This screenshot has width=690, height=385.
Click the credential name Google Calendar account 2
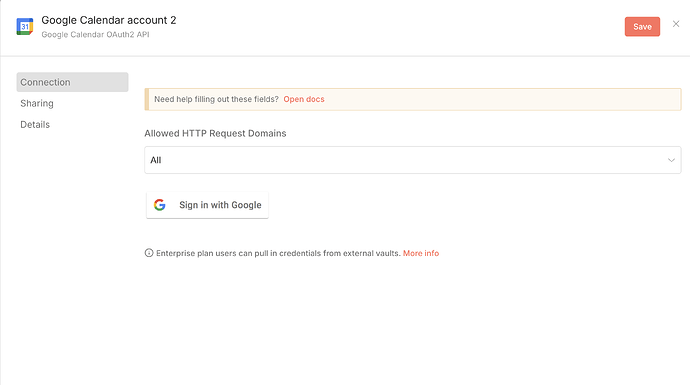(109, 20)
